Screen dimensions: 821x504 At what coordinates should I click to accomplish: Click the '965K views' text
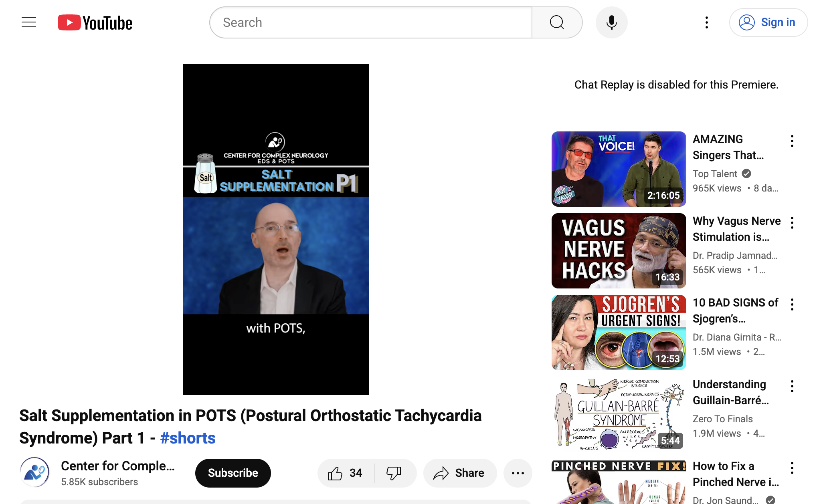pos(717,188)
